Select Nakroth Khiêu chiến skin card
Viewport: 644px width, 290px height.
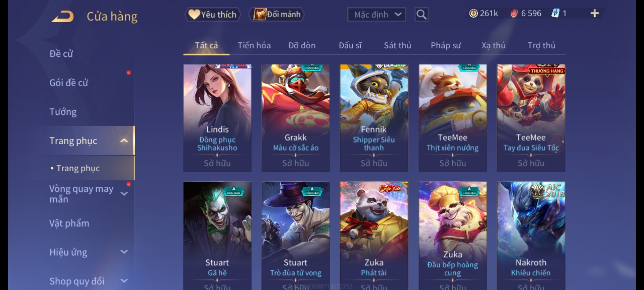click(x=531, y=235)
